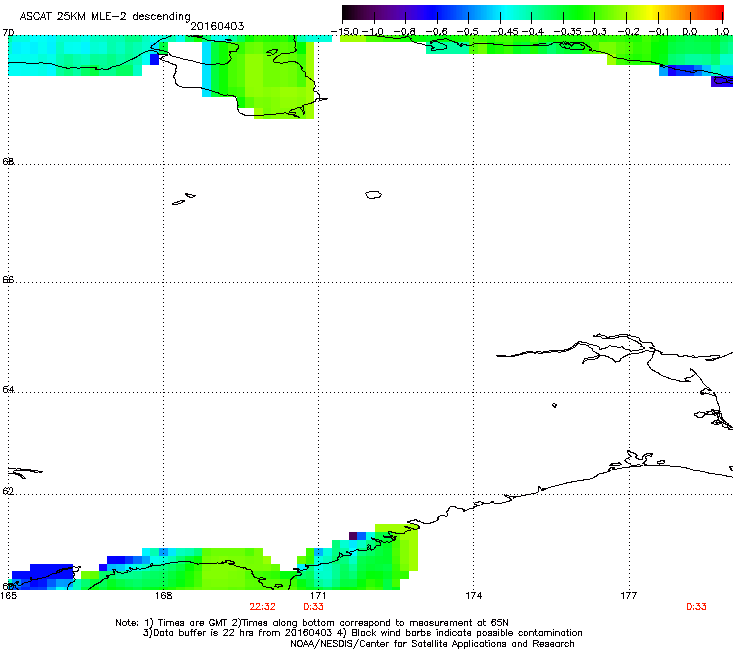Click the longitude label '165'
This screenshot has height=650, width=740.
(x=8, y=596)
